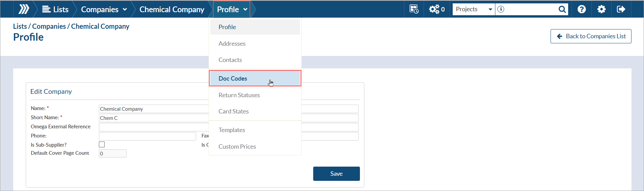Open the help question mark icon
The width and height of the screenshot is (644, 191).
(582, 9)
